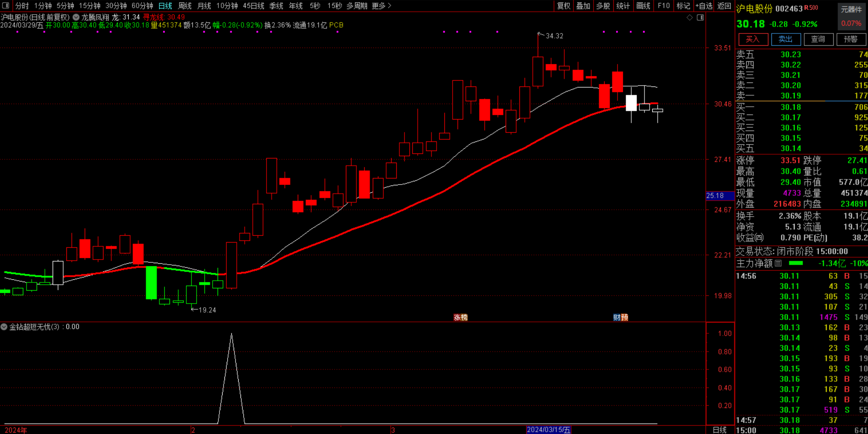Activate the 画线 drawing tool
This screenshot has height=434, width=868.
[643, 5]
